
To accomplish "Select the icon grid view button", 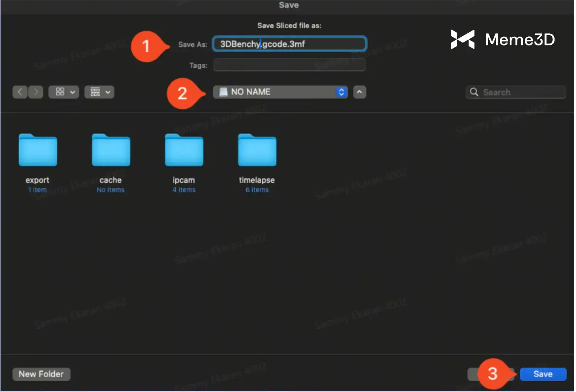I will [60, 92].
